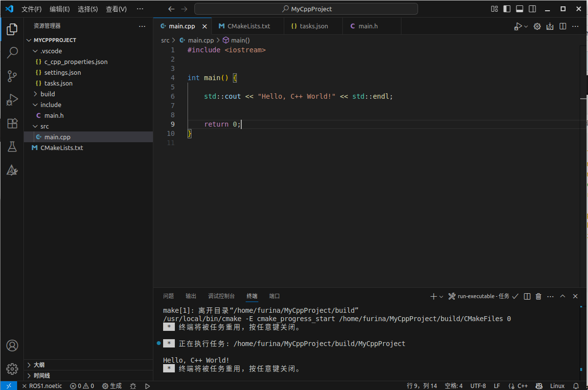588x390 pixels.
Task: Open the Run and Debug view
Action: [12, 100]
